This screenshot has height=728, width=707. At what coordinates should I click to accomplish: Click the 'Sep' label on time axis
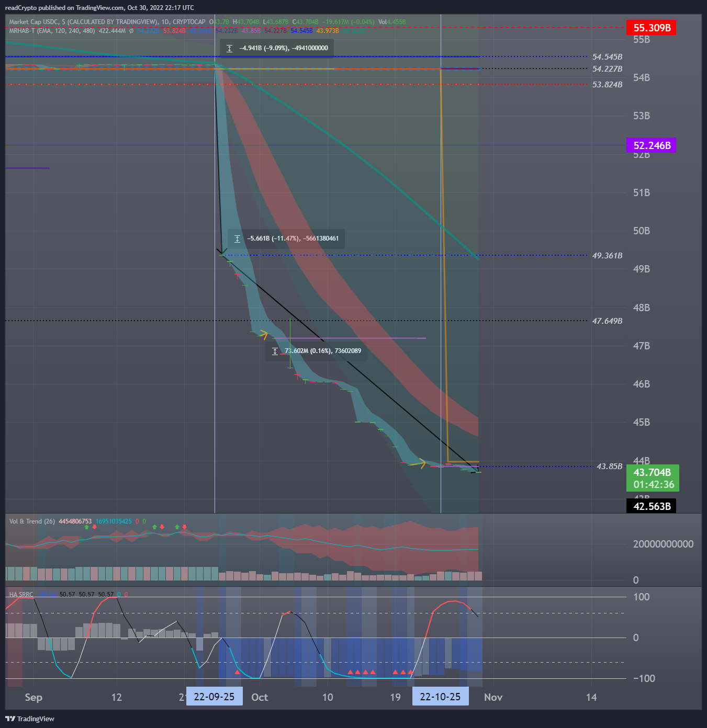click(33, 697)
